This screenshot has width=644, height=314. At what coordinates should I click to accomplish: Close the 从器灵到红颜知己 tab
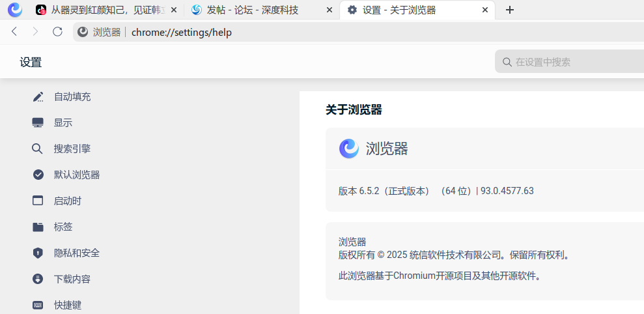coord(174,10)
